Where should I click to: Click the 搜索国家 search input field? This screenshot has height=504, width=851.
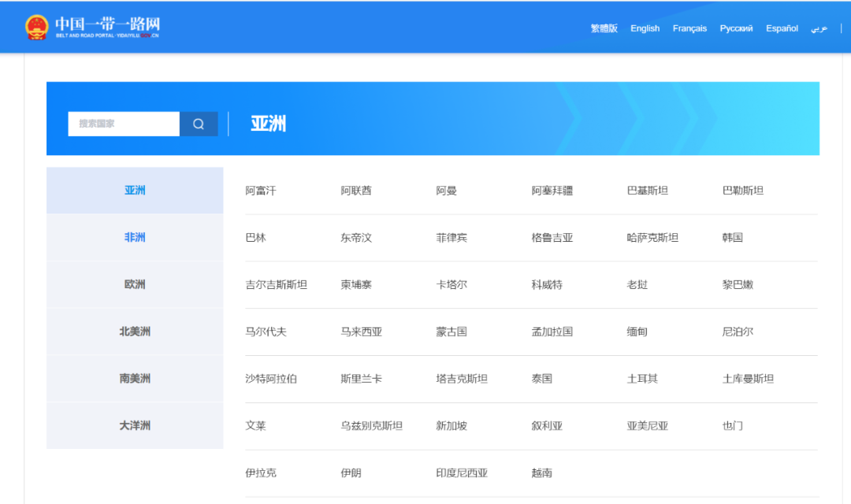pos(122,124)
